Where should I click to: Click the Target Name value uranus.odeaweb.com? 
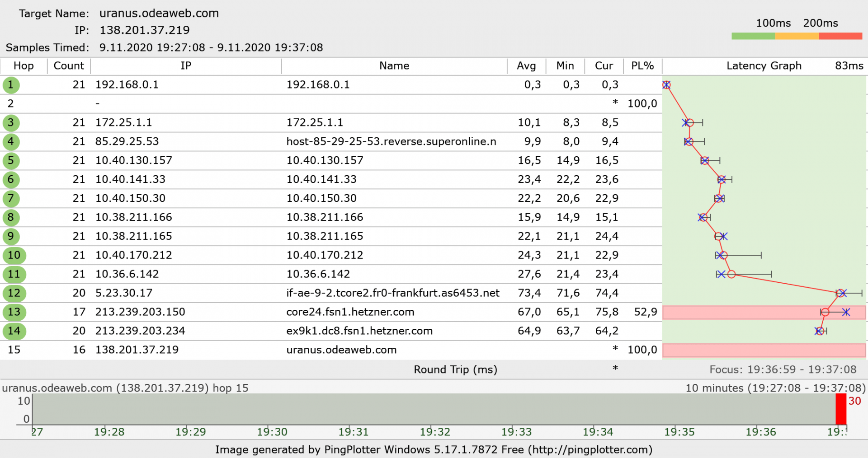point(159,14)
